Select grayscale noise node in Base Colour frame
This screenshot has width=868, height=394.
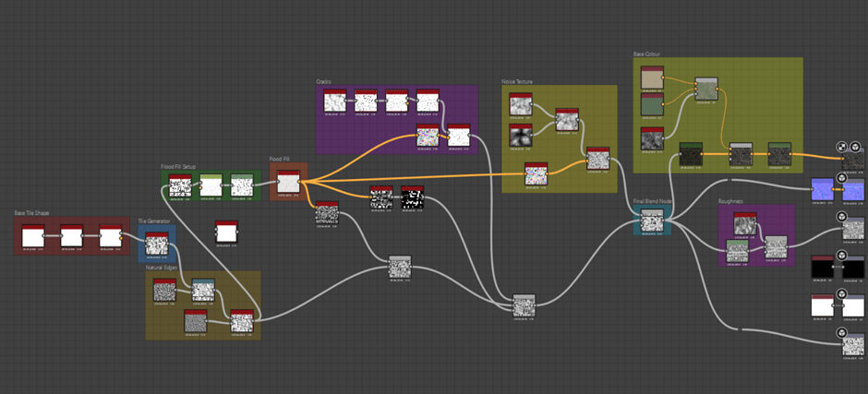click(653, 139)
